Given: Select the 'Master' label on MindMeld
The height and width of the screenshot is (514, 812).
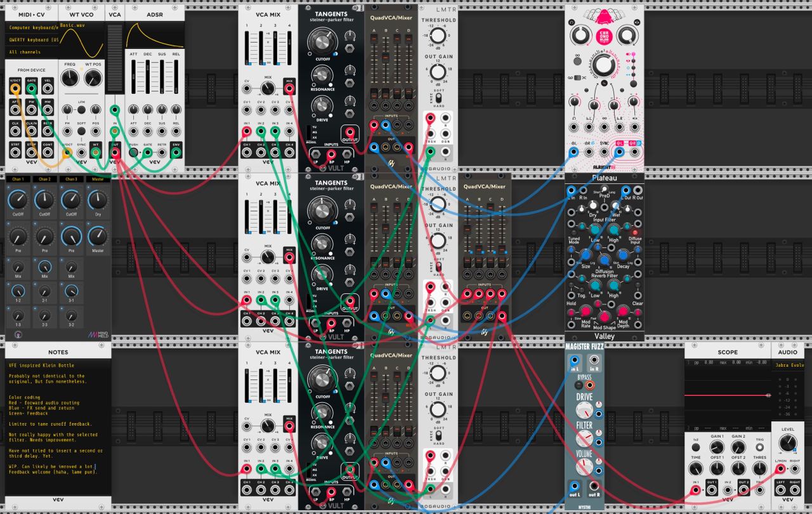Looking at the screenshot, I should [98, 179].
